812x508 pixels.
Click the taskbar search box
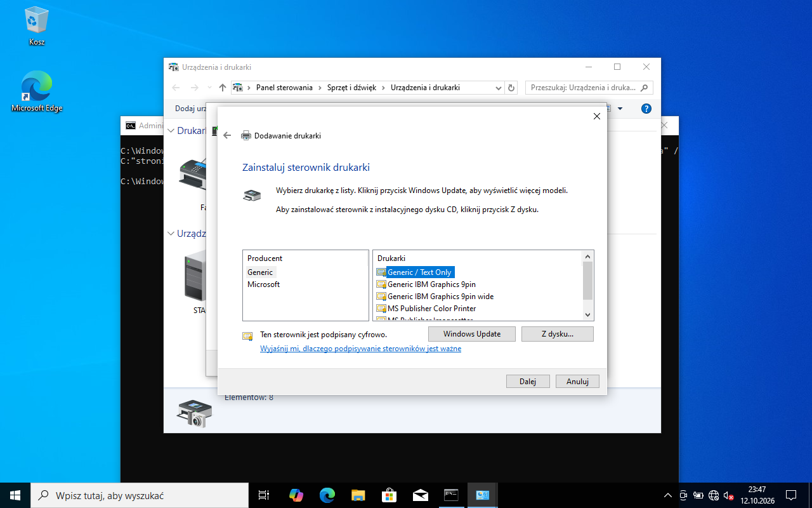click(x=140, y=495)
